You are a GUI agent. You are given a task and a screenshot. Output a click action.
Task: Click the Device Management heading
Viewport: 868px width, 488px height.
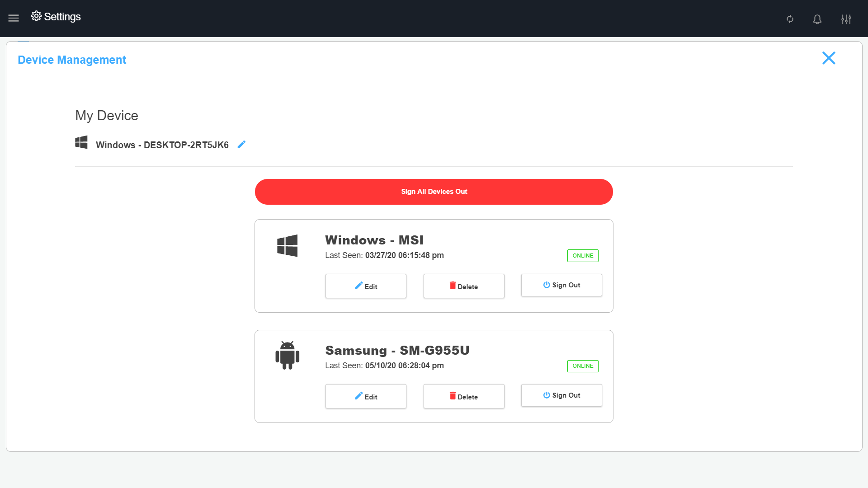pyautogui.click(x=72, y=60)
